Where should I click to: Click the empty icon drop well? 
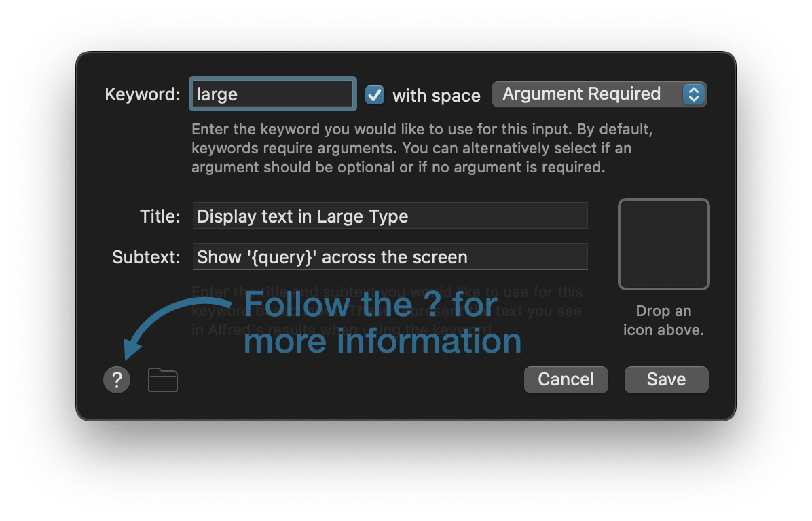[x=663, y=244]
